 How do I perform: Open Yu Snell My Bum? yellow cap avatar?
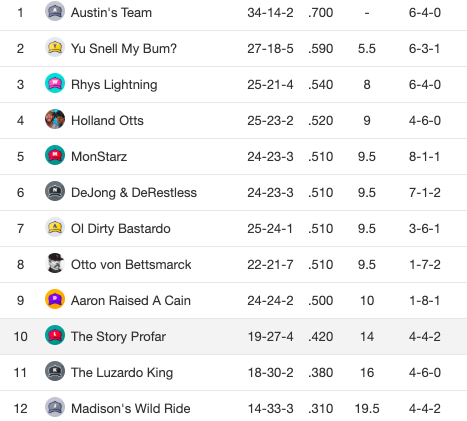(55, 47)
